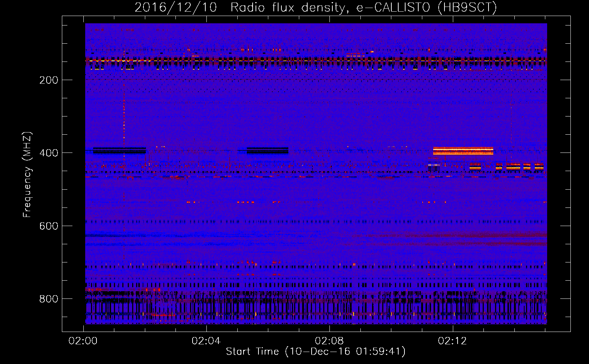Click the 600 frequency tick label
The image size is (589, 364).
pos(49,226)
